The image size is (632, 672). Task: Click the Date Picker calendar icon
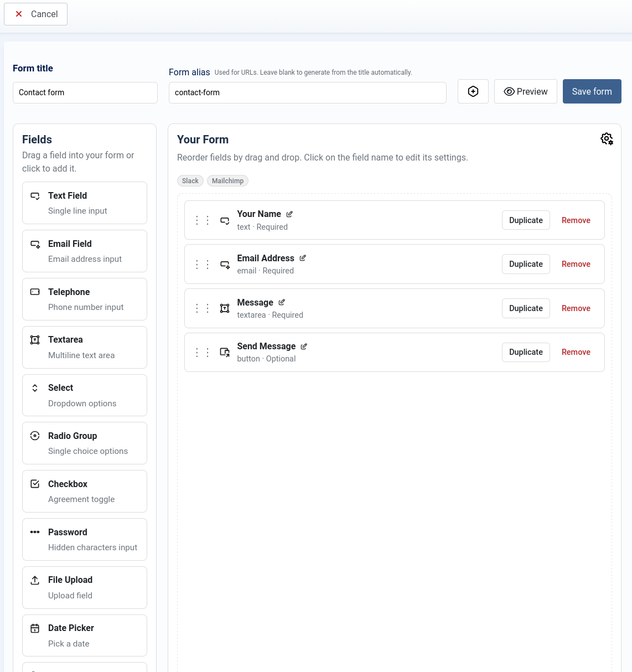tap(35, 628)
